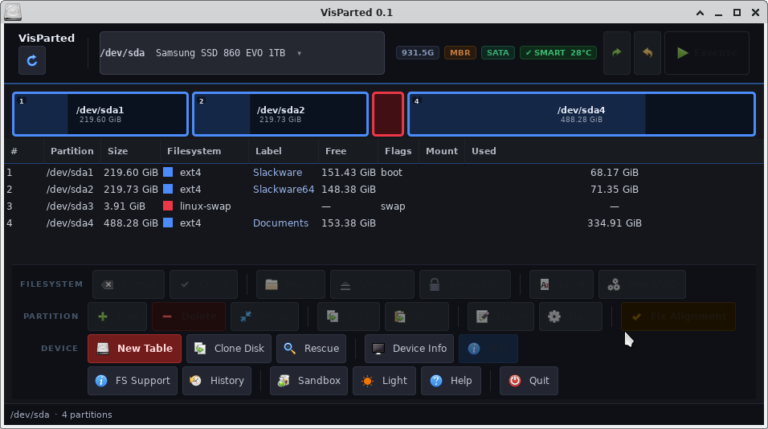The height and width of the screenshot is (429, 768).
Task: Click the Fix Alignment button
Action: (678, 316)
